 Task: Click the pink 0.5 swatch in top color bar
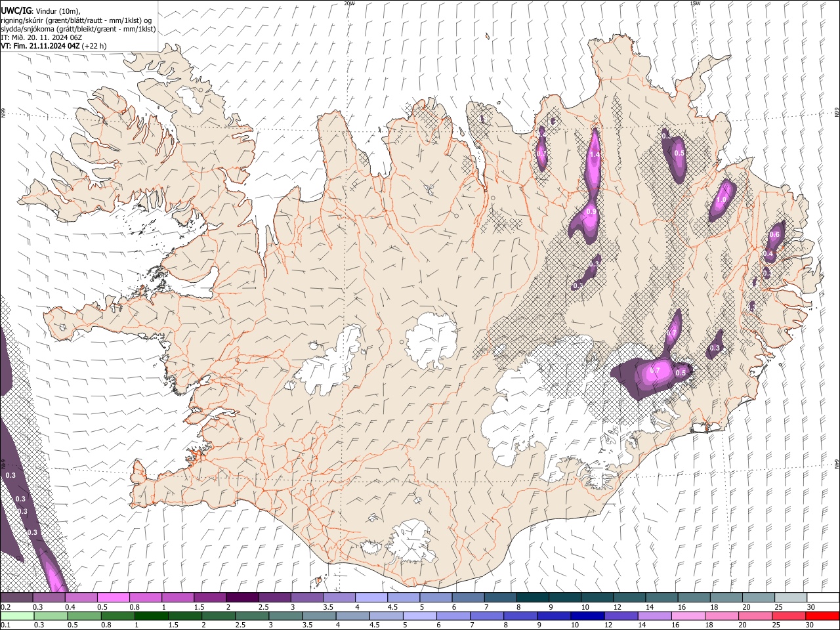coord(113,598)
